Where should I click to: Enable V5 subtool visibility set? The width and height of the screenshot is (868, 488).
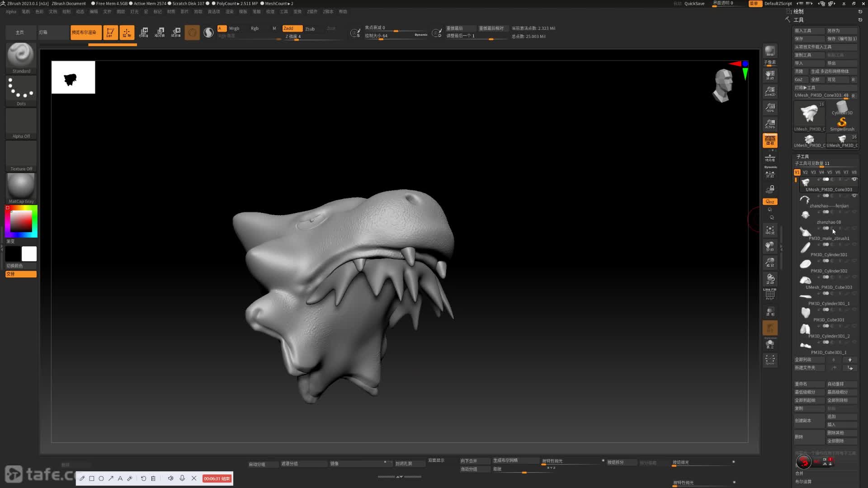point(830,172)
